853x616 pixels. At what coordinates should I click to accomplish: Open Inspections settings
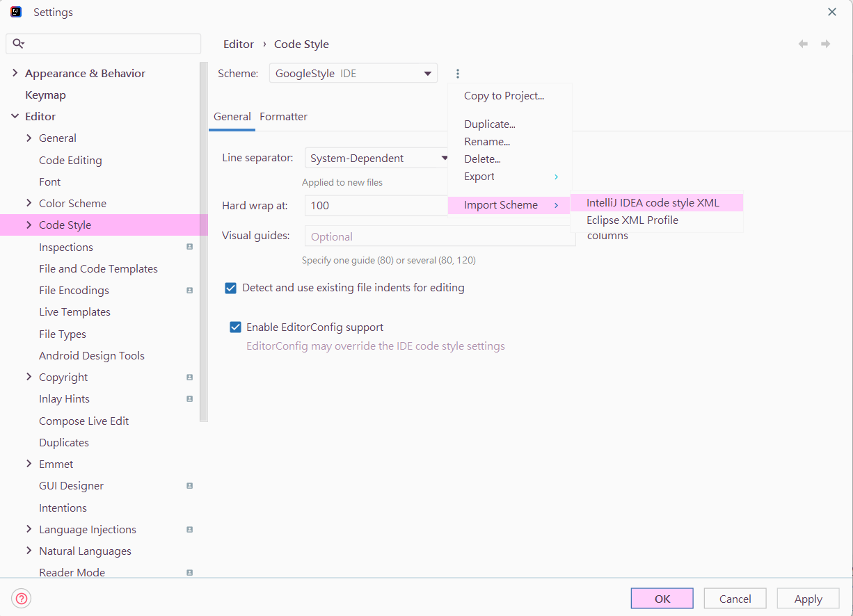click(x=66, y=247)
